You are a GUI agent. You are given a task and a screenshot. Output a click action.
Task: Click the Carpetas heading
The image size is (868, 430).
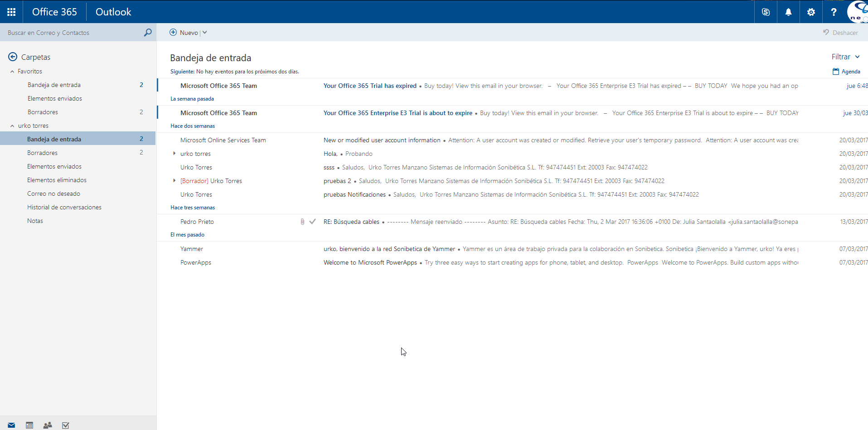coord(36,57)
